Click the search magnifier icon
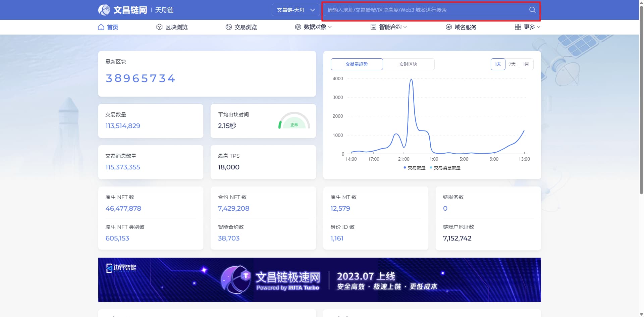This screenshot has width=644, height=317. point(532,10)
